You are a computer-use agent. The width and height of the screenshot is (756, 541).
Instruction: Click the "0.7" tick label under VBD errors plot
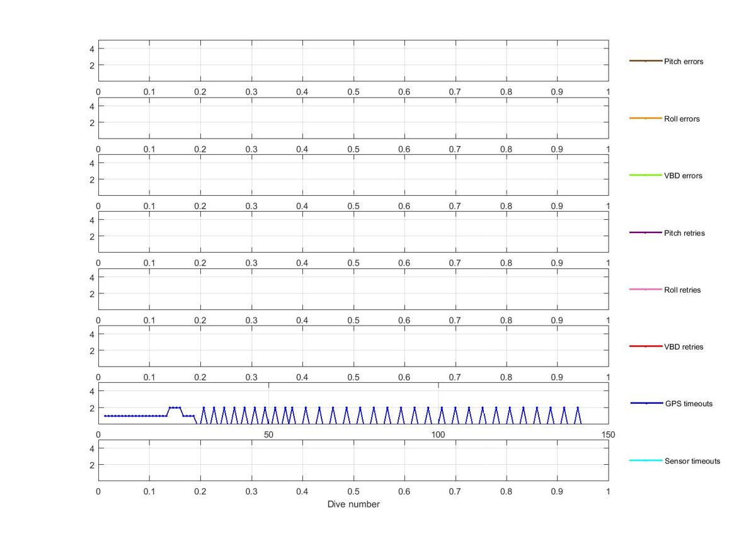(455, 206)
